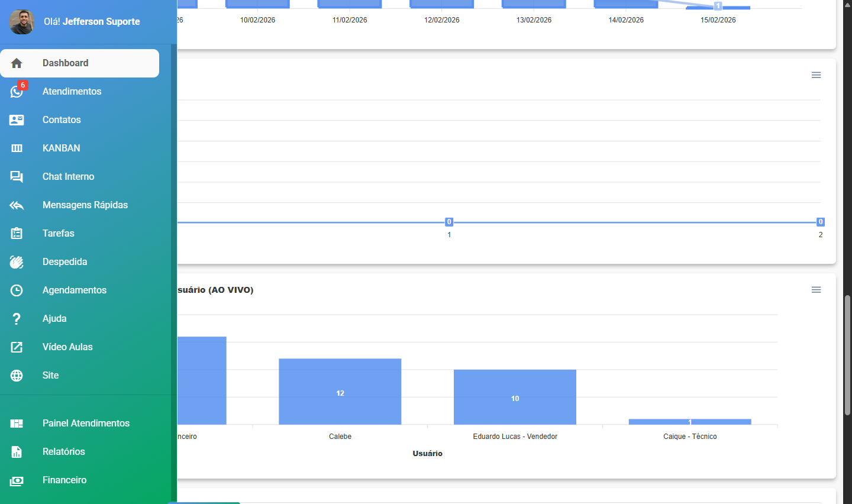Open the Chat Interno speech bubbles icon
This screenshot has width=852, height=504.
point(17,177)
